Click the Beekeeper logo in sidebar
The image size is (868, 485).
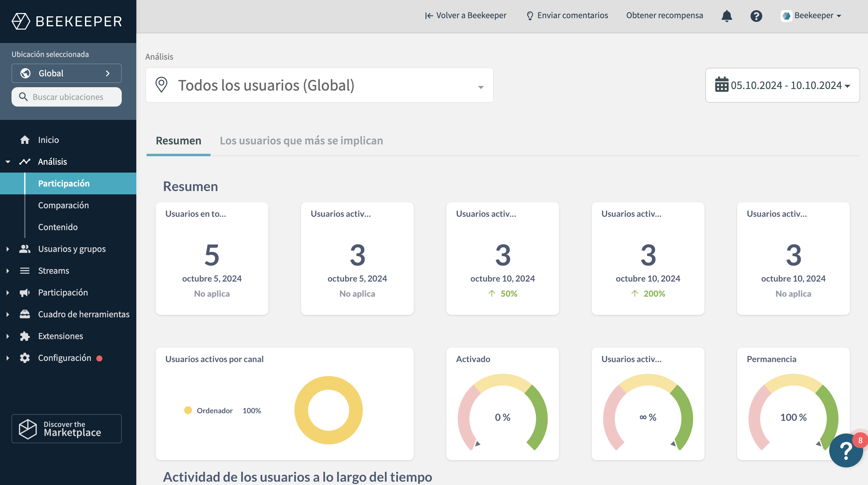tap(67, 21)
